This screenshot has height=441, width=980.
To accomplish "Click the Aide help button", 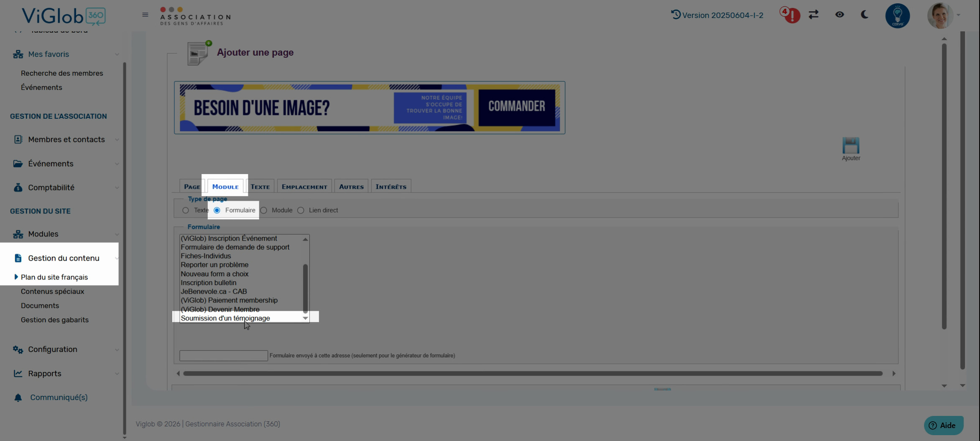I will (943, 426).
